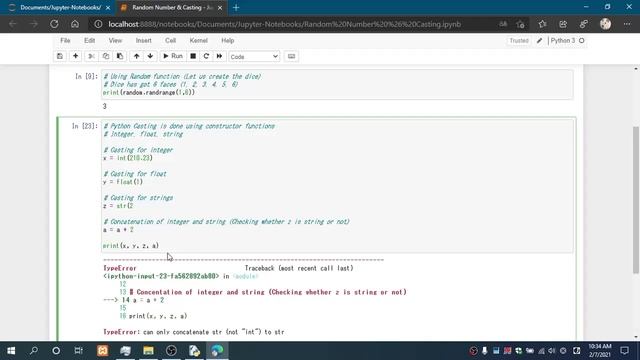
Task: Open browser Collections
Action: point(563,24)
